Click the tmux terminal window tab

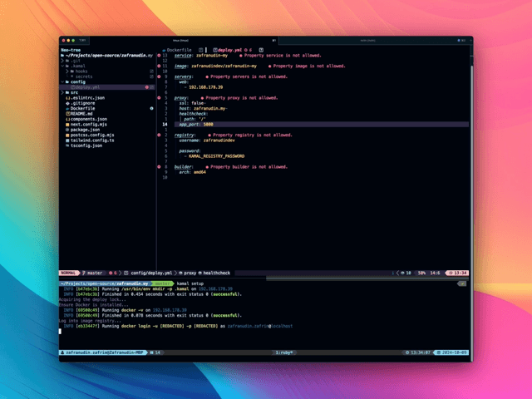(181, 41)
